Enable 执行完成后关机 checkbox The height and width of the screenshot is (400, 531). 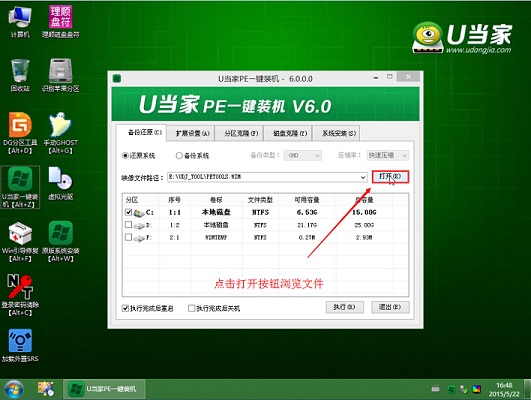pos(191,308)
